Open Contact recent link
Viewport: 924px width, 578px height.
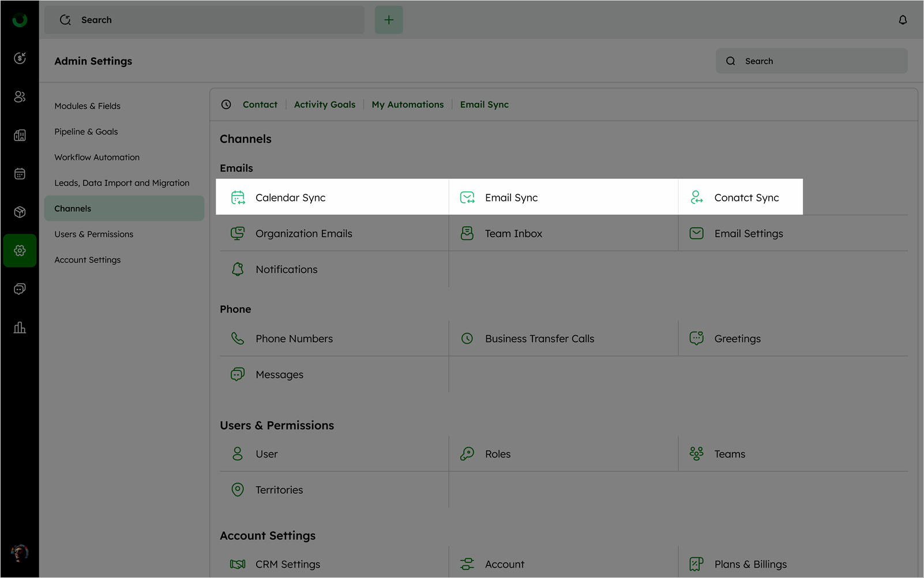(260, 104)
